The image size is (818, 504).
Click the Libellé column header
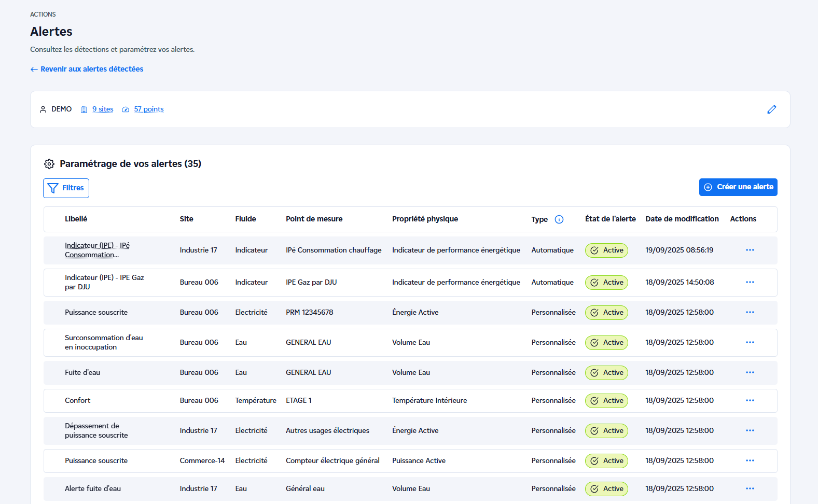click(76, 219)
